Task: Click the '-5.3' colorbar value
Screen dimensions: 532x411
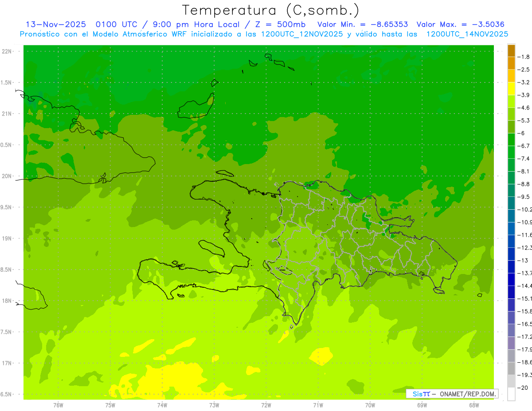Action: point(524,120)
